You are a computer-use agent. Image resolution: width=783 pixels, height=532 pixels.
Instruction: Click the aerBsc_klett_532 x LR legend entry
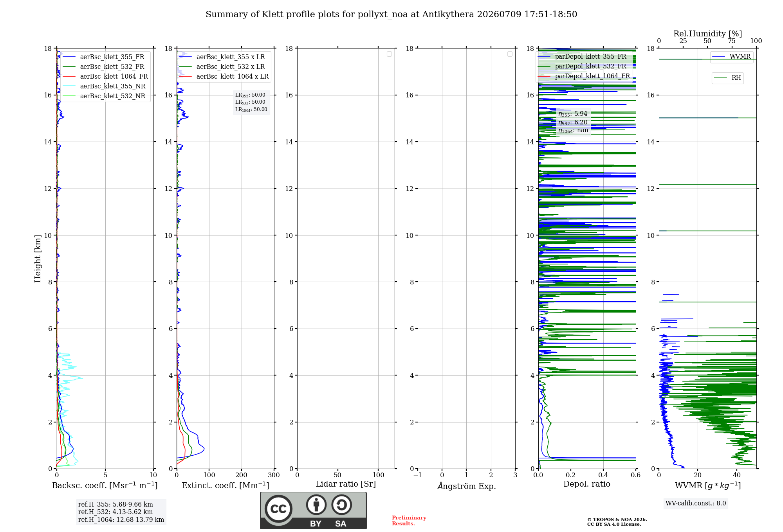click(222, 67)
